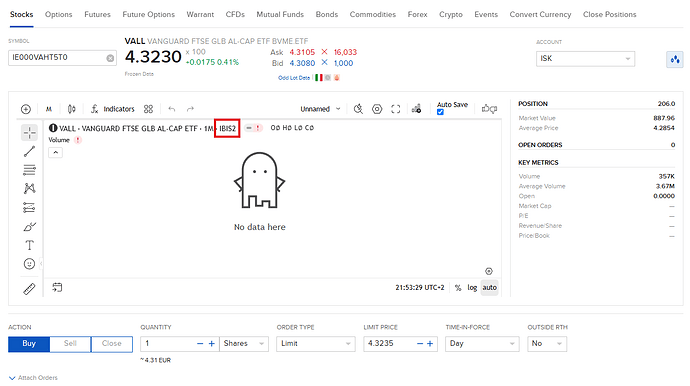Collapse the indicator legend chevron

(55, 152)
